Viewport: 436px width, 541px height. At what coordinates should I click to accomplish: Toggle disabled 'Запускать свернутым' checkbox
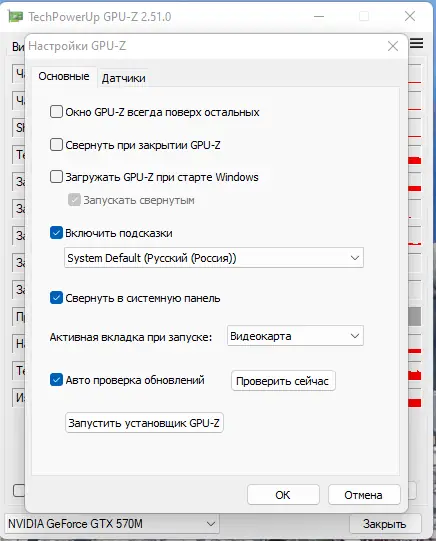(x=74, y=200)
